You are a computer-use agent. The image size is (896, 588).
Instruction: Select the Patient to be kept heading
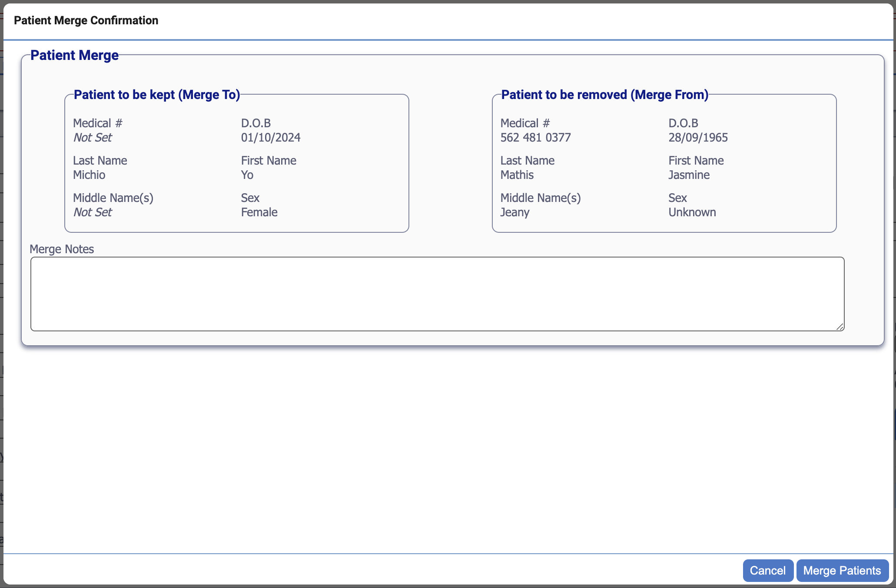(157, 95)
